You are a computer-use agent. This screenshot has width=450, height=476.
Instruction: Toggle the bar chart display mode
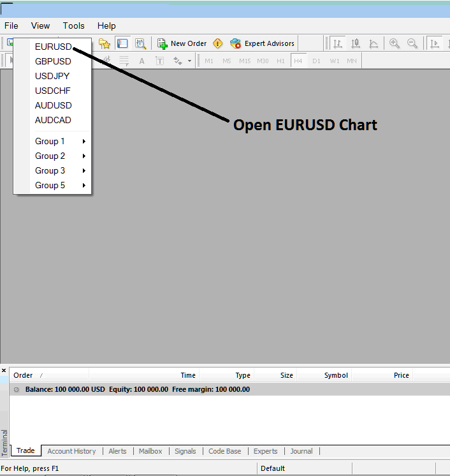pyautogui.click(x=338, y=43)
